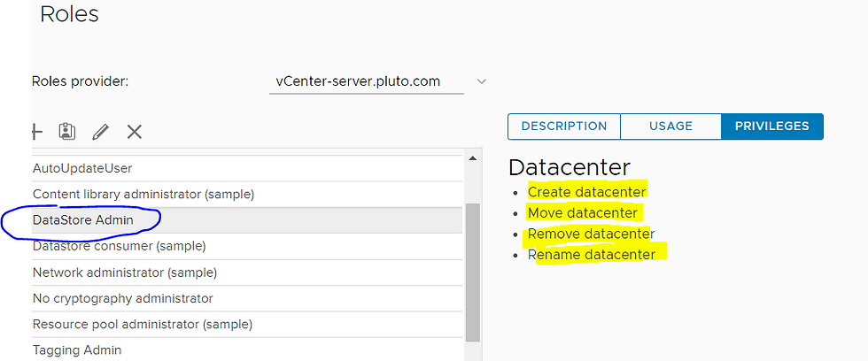Select Resource pool administrator (sample) role
This screenshot has width=868, height=361.
[142, 325]
